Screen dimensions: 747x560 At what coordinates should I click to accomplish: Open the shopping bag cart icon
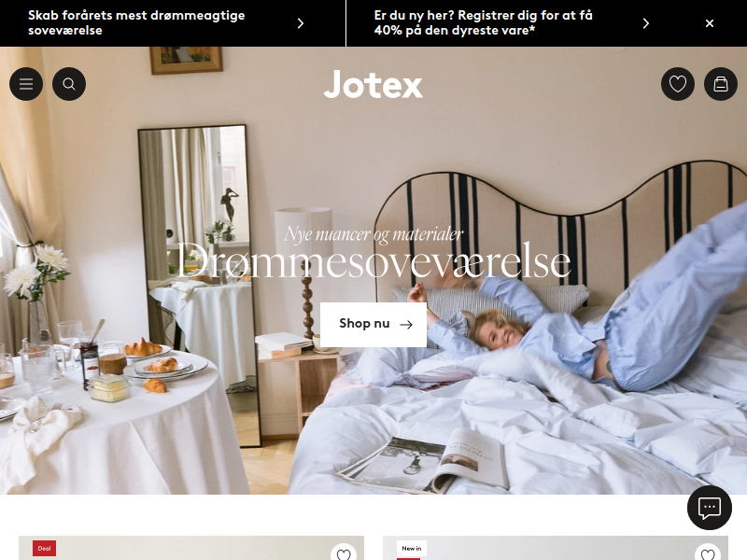(721, 84)
